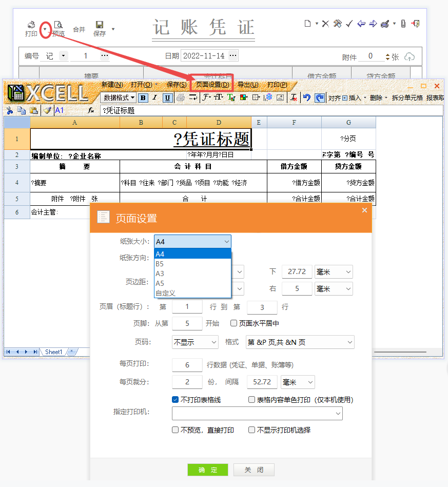Click the scissors cut icon
The height and width of the screenshot is (487, 448).
click(10, 110)
